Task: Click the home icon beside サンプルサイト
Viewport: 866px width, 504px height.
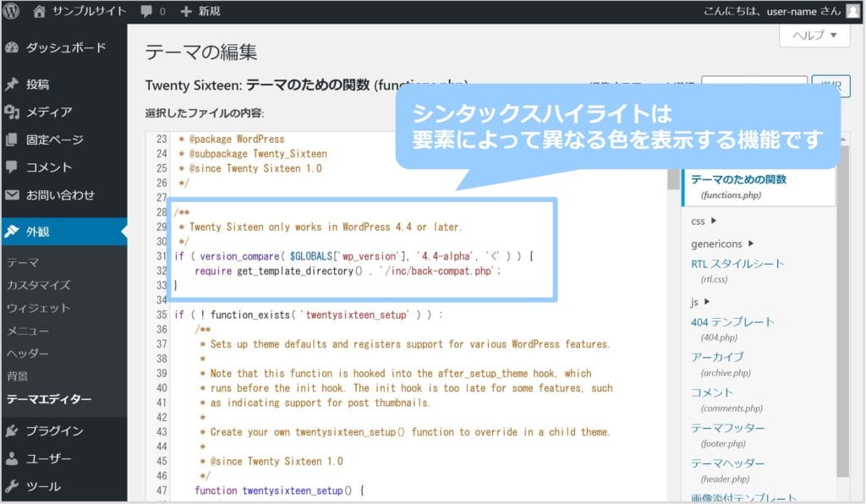Action: (39, 11)
